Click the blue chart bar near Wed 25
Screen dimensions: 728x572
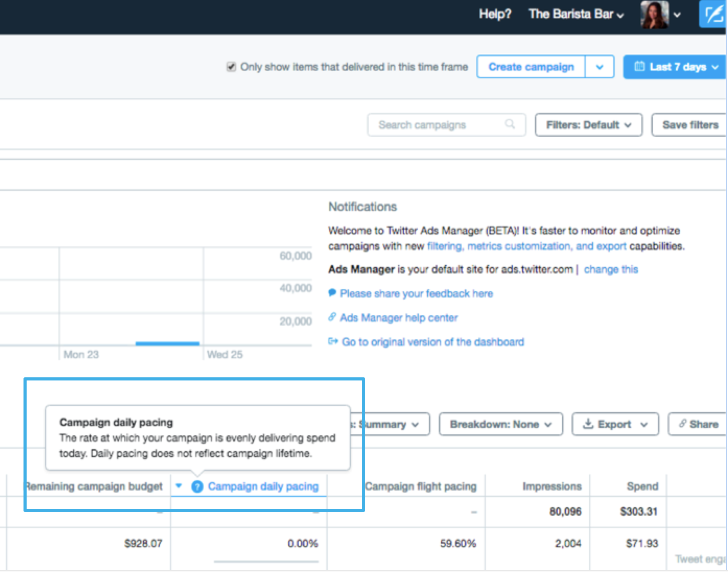point(167,343)
